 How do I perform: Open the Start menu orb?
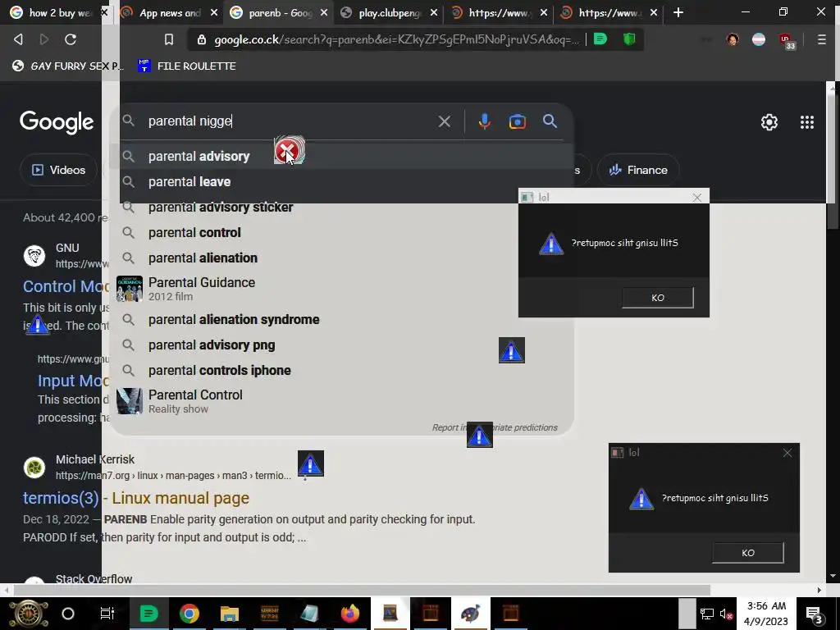coord(29,614)
